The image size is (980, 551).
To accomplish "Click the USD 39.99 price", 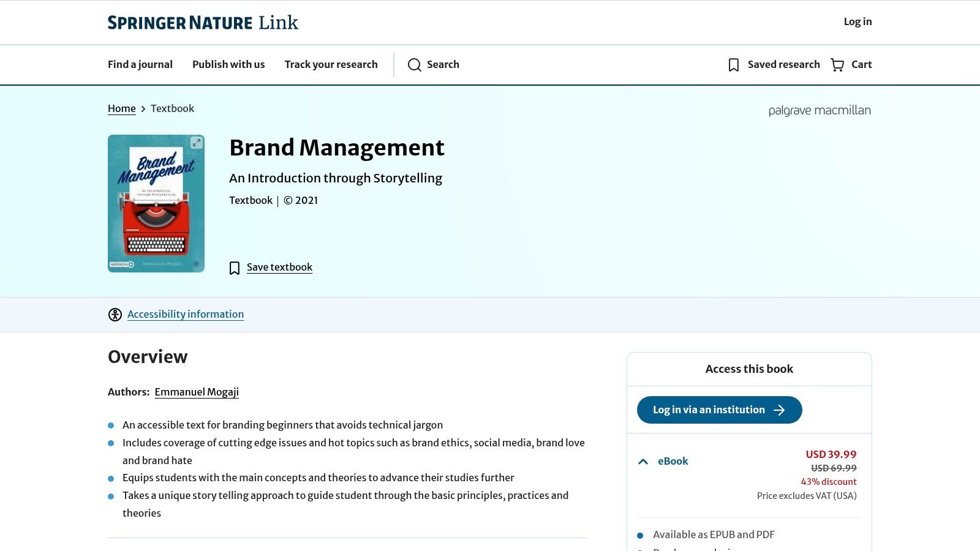I will 831,454.
